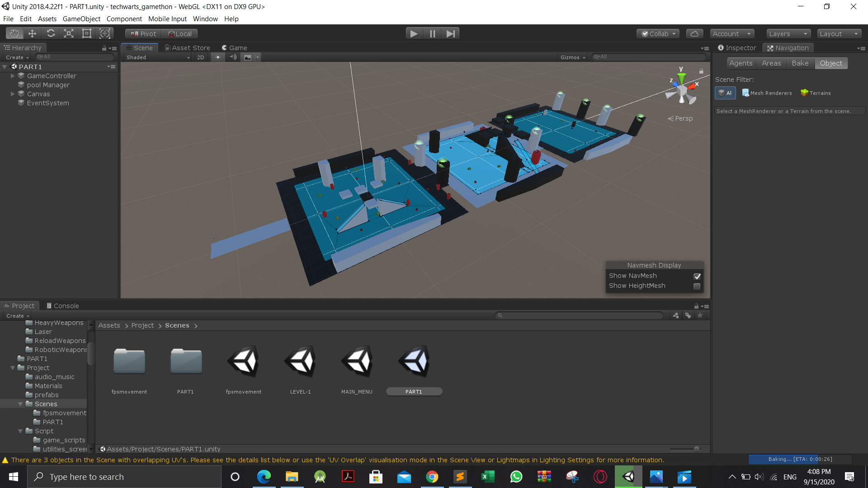Select the Move tool icon

click(x=32, y=33)
